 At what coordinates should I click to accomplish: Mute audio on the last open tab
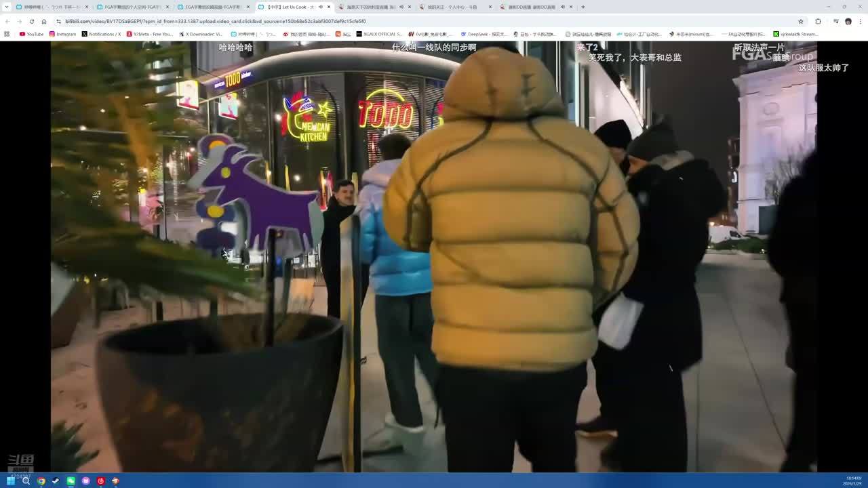pos(562,7)
